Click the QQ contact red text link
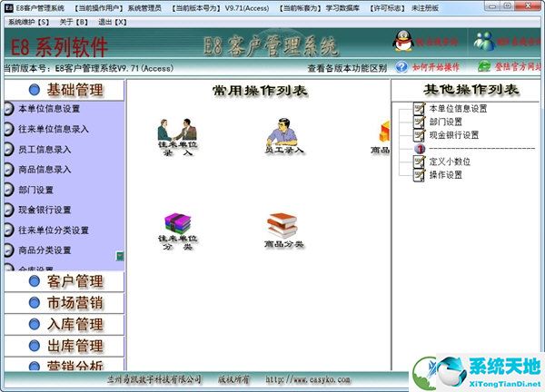 pos(437,42)
